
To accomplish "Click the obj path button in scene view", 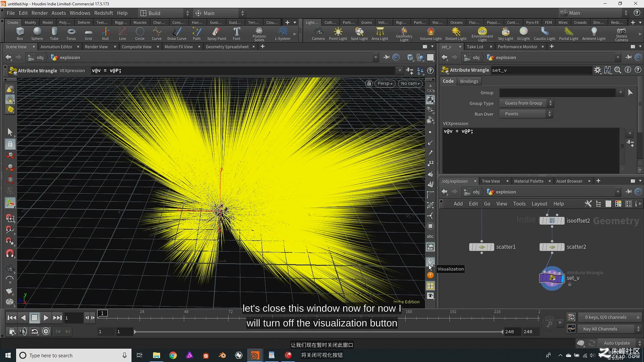I will click(x=36, y=58).
